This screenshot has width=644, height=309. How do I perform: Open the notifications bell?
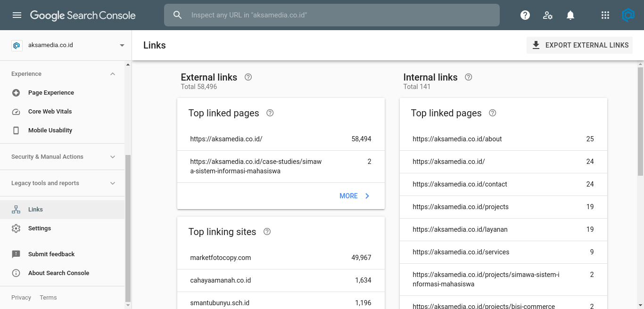tap(570, 15)
